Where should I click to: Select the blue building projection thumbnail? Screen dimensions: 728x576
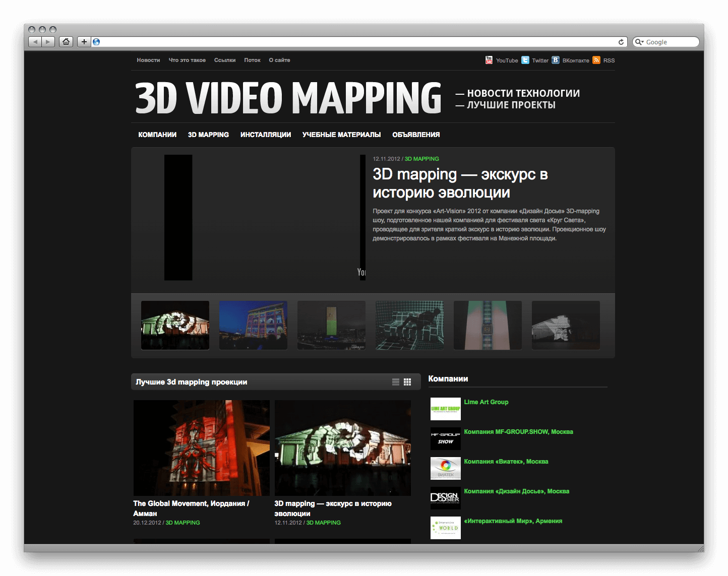coord(253,325)
